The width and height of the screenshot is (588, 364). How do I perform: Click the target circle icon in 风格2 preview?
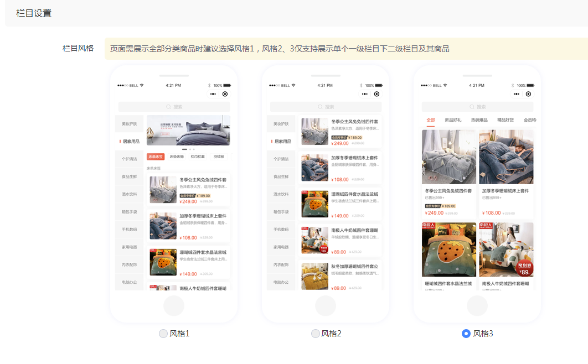377,94
